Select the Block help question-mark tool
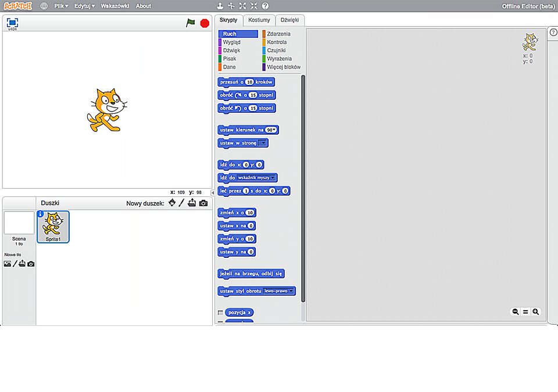This screenshot has width=558, height=392. 265,6
